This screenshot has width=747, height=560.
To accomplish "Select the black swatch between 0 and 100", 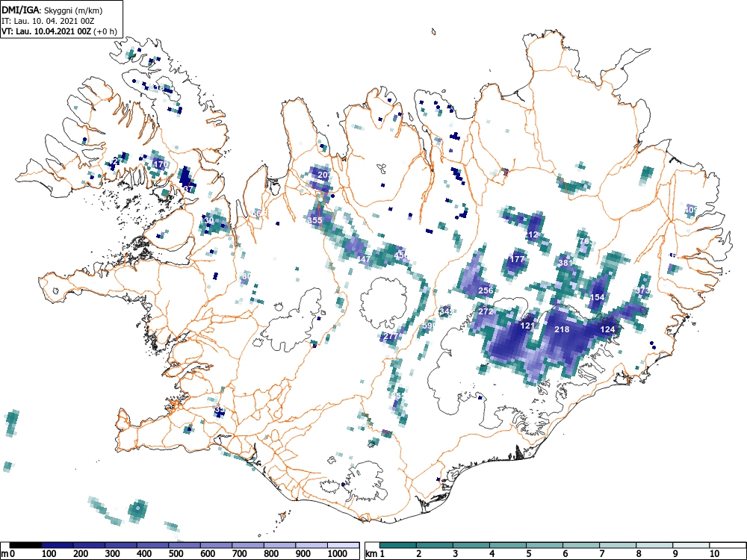I will [25, 545].
